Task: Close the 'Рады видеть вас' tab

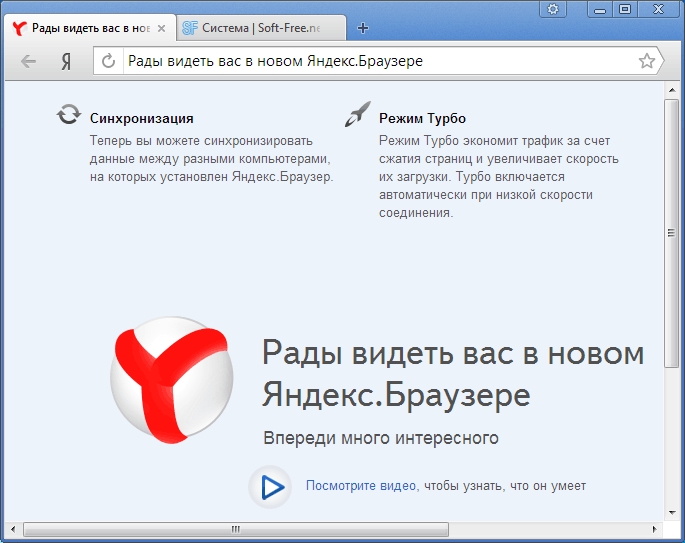Action: [x=162, y=28]
